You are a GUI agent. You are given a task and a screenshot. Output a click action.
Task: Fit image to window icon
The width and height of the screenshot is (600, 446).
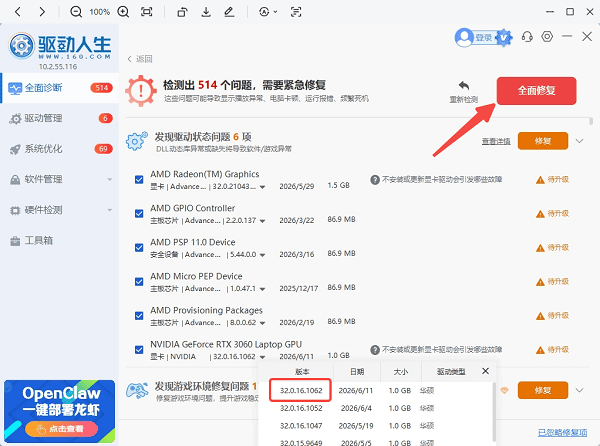click(147, 12)
